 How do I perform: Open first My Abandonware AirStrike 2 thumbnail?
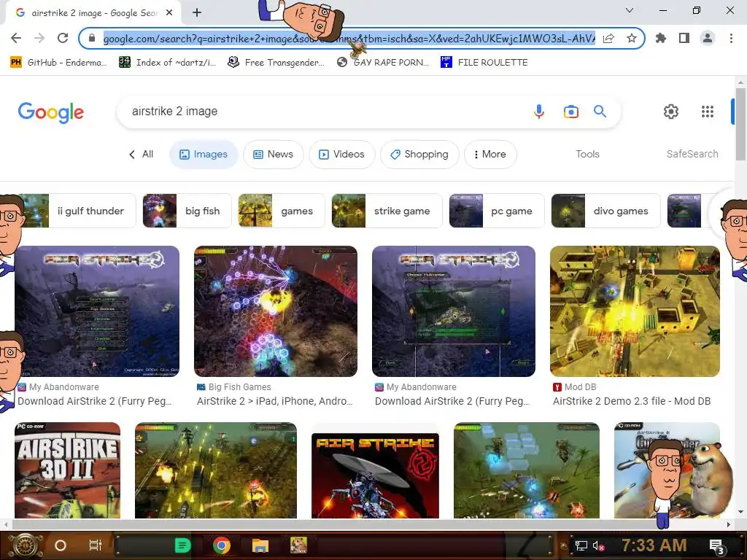(97, 311)
